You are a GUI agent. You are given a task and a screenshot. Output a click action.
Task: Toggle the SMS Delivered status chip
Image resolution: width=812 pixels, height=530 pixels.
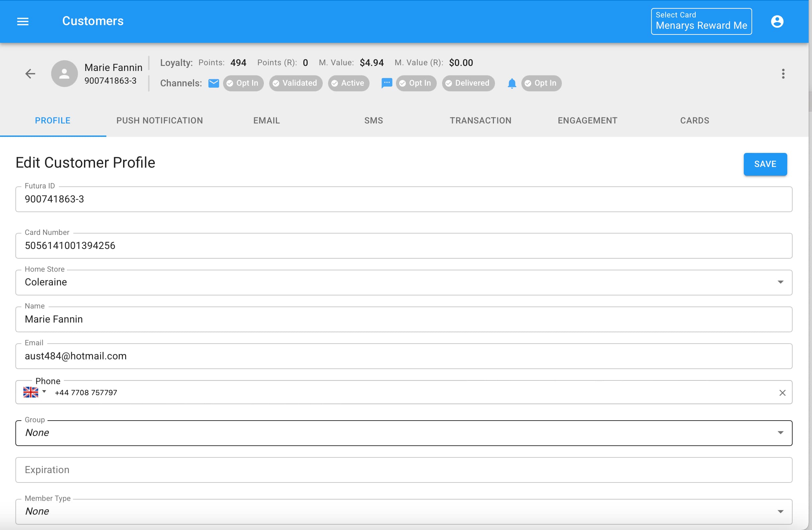click(468, 83)
